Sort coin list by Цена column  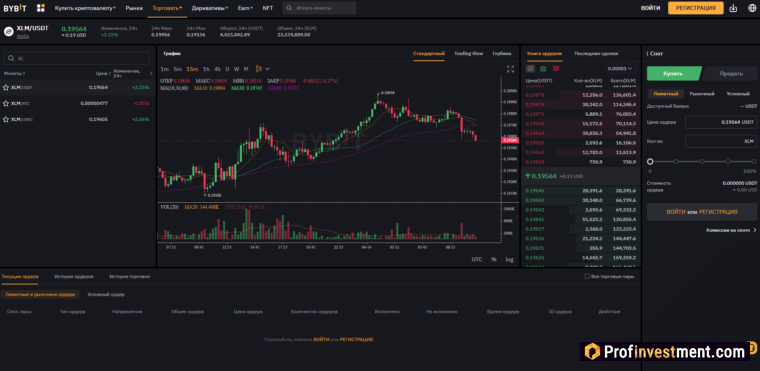point(102,74)
